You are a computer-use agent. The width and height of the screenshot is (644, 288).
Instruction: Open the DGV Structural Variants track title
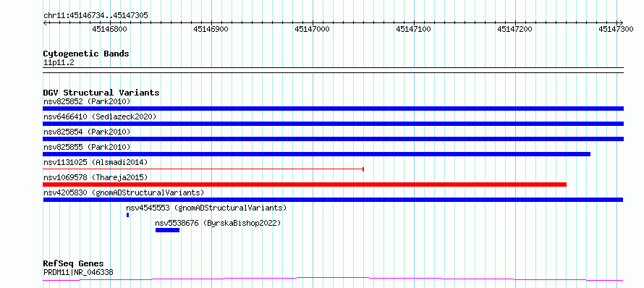tap(101, 93)
